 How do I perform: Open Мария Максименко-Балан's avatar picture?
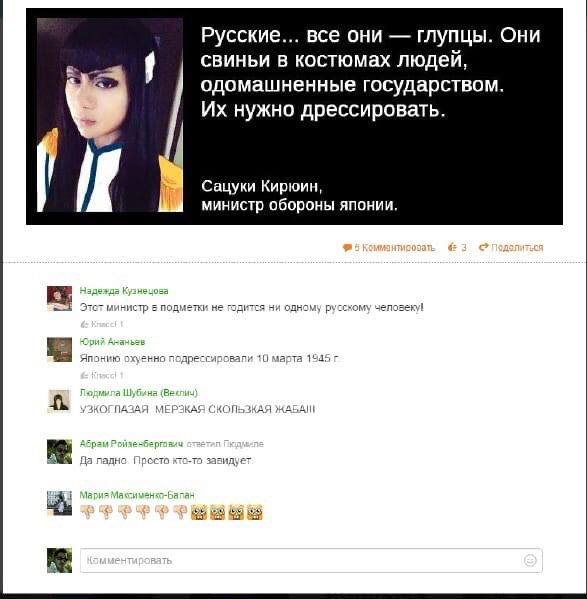(59, 503)
